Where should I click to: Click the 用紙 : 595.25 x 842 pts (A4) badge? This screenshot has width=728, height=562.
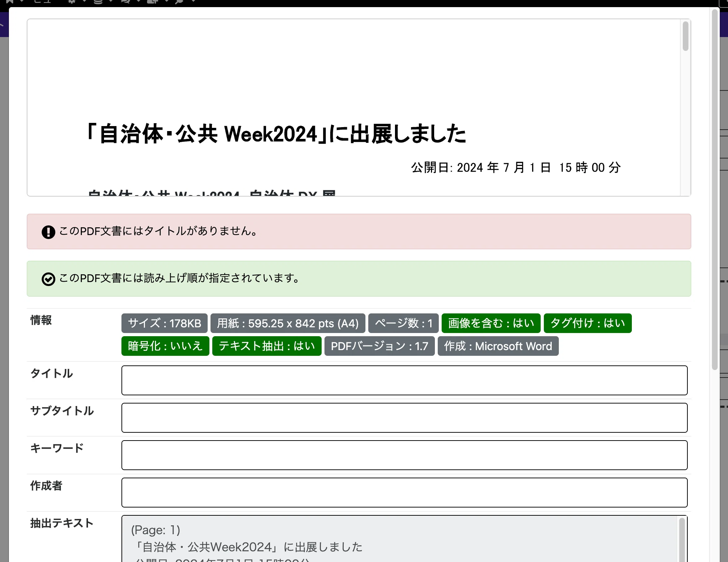point(288,323)
